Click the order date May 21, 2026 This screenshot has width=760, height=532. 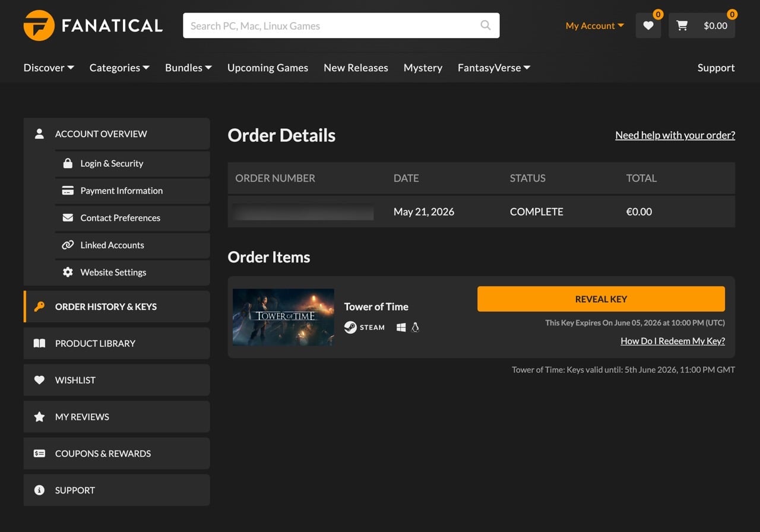tap(424, 212)
